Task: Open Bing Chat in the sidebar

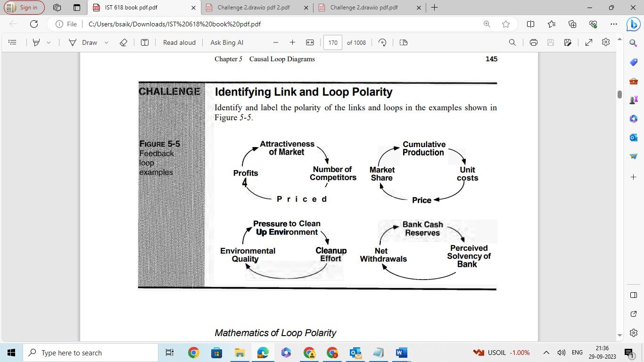Action: 633,25
